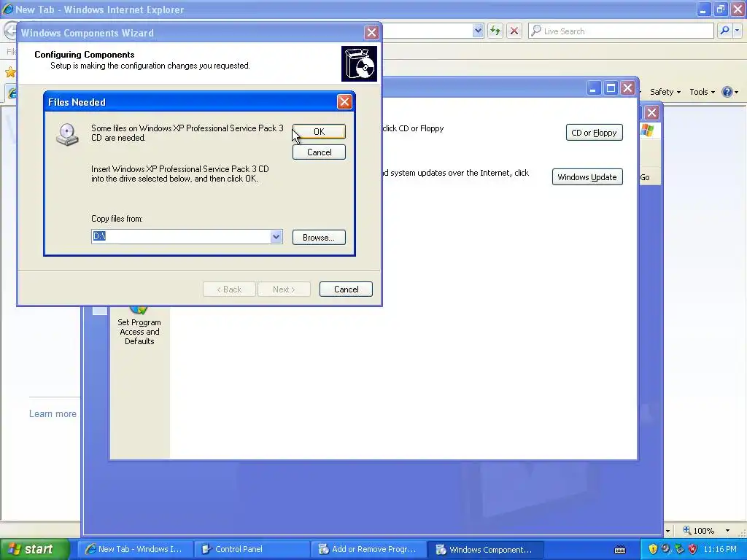Click the setup box CD icon in wizard header
Screen dimensions: 747x560
click(359, 64)
